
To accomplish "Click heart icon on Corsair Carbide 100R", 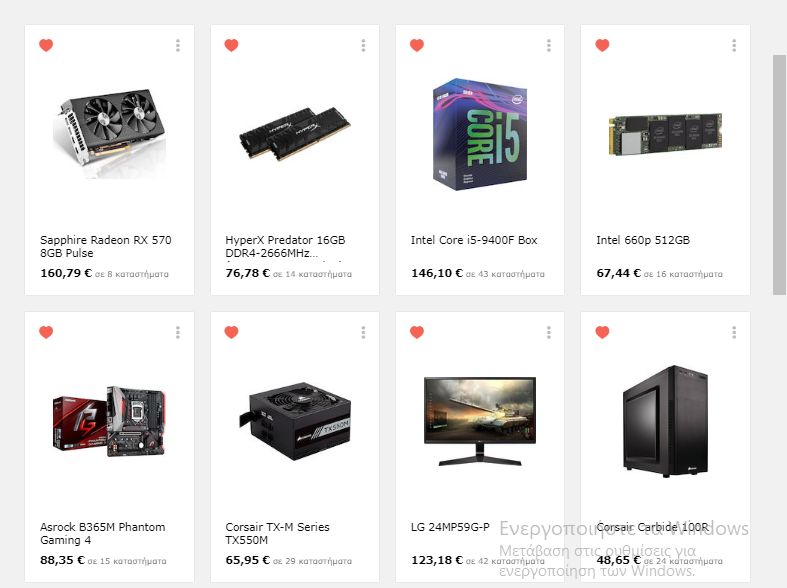I will pos(602,332).
